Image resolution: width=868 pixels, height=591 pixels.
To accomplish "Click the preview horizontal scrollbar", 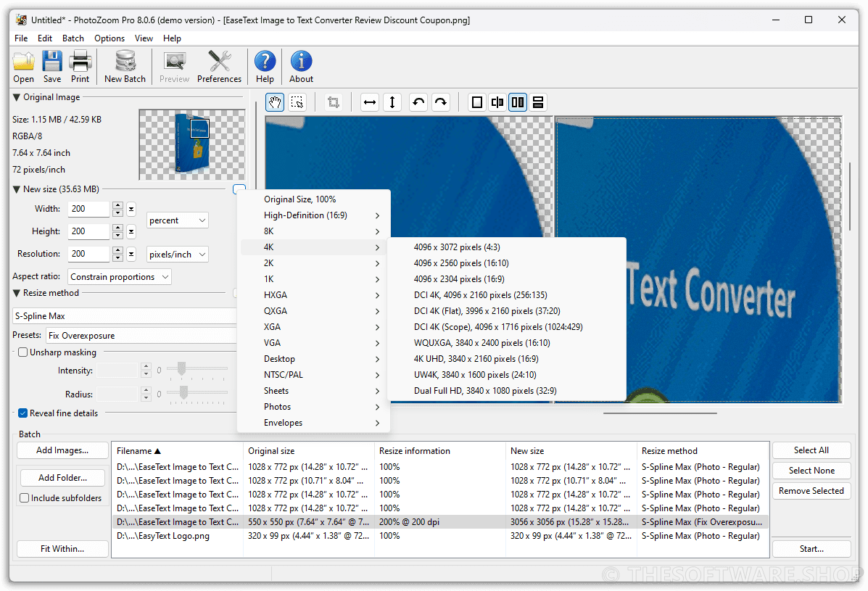I will (660, 413).
